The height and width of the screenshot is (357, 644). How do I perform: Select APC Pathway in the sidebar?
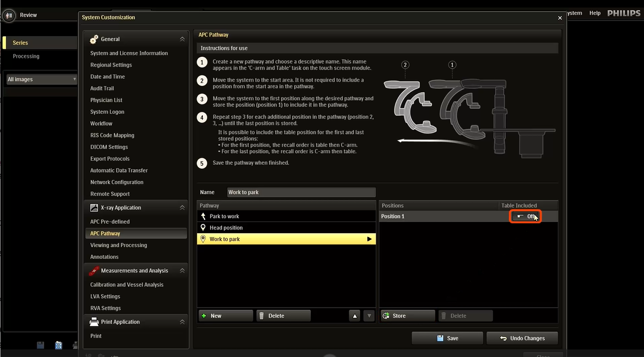[x=136, y=234]
